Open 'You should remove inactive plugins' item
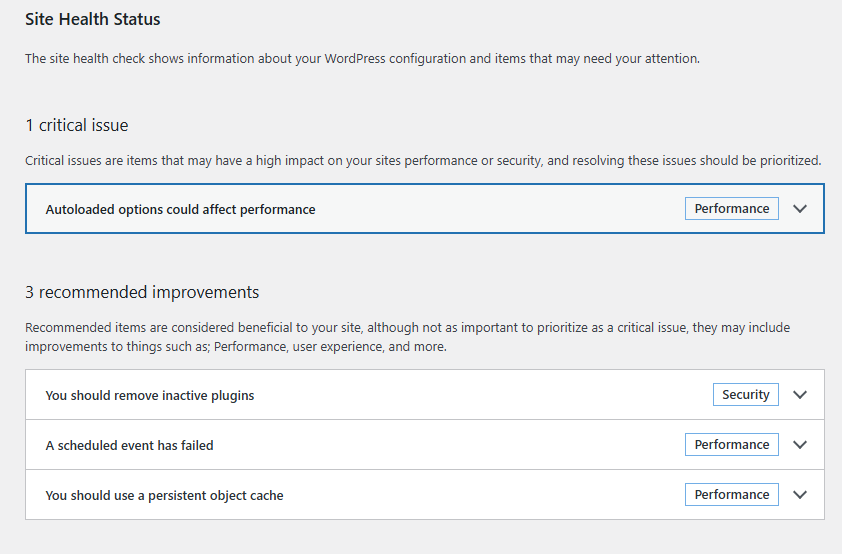The image size is (842, 554). (x=150, y=396)
